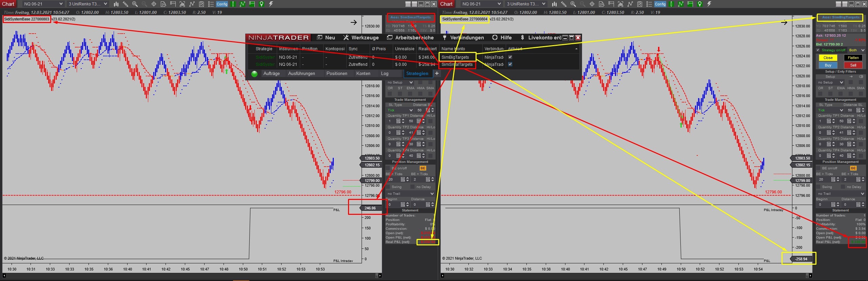The image size is (868, 281).
Task: Zoom in on the left chart
Action: (135, 4)
